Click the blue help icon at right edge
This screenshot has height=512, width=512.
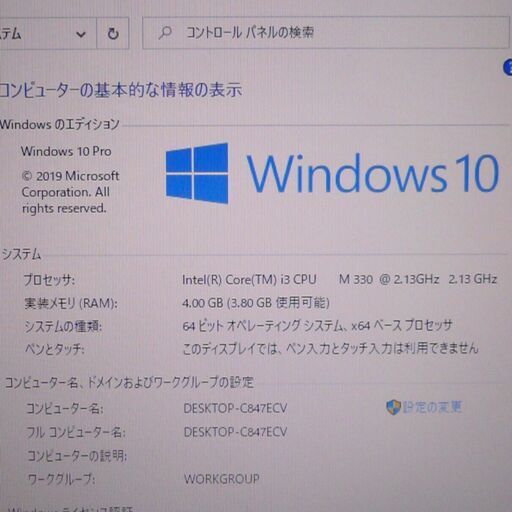click(508, 68)
